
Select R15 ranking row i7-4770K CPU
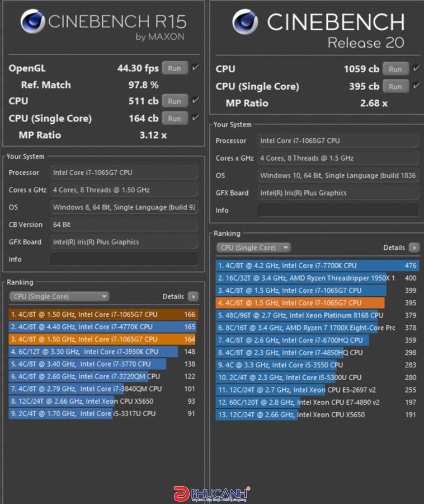click(103, 327)
